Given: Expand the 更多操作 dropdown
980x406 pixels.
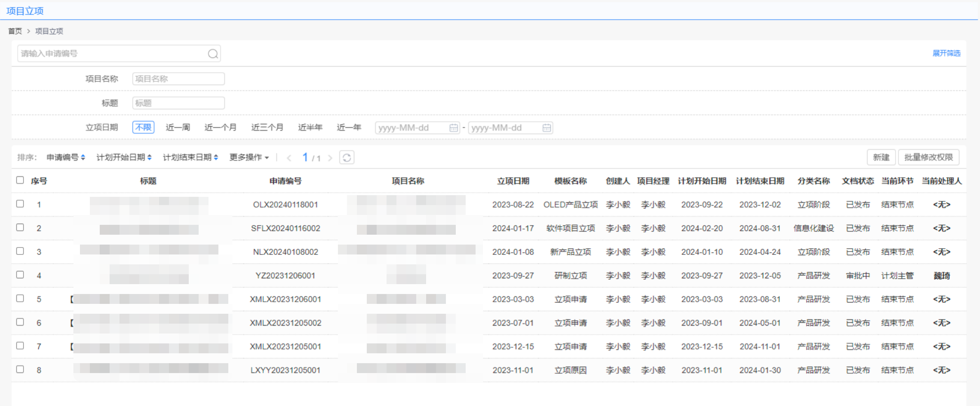Looking at the screenshot, I should click(x=249, y=158).
